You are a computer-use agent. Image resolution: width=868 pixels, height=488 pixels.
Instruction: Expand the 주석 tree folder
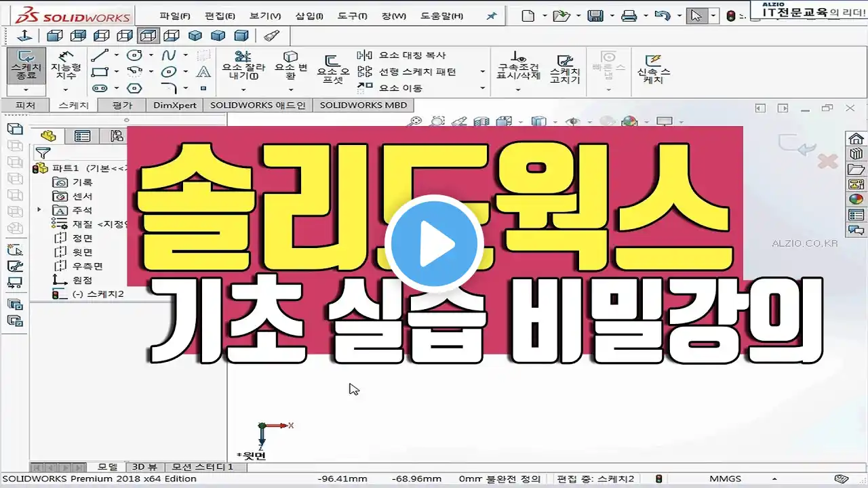(39, 210)
